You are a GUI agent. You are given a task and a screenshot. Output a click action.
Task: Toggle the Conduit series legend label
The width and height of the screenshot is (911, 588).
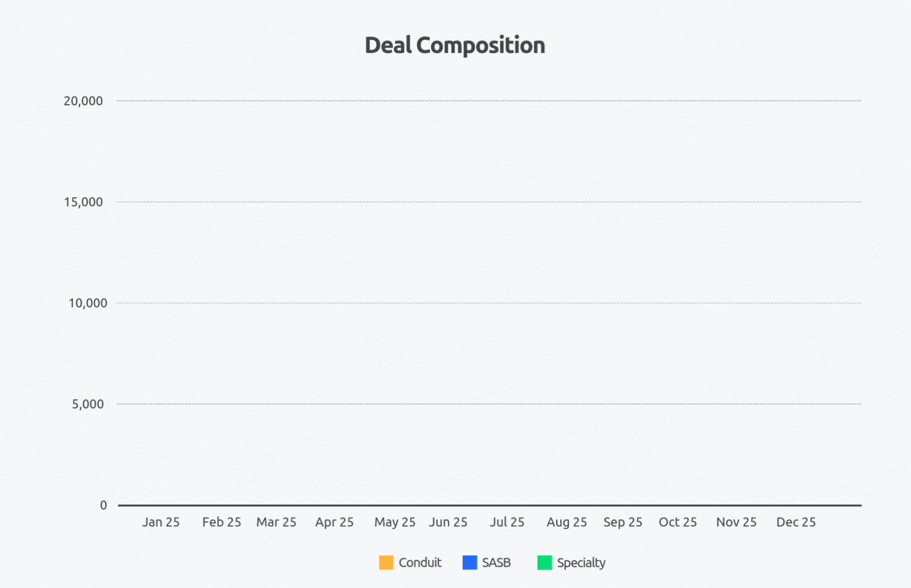(420, 563)
